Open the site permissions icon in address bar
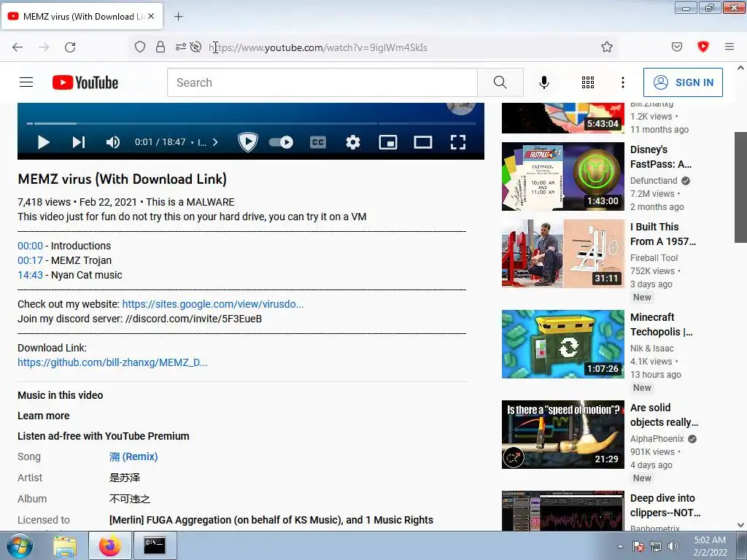The height and width of the screenshot is (560, 747). pos(181,47)
